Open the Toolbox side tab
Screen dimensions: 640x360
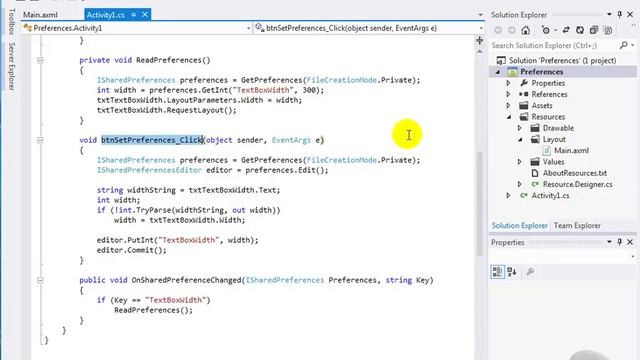[x=12, y=21]
